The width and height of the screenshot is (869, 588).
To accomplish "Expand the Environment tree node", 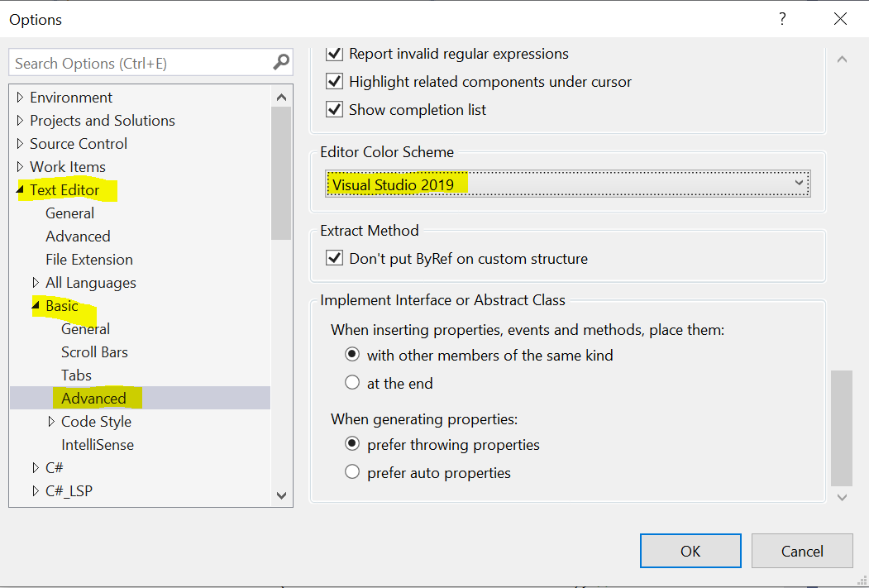I will 18,97.
